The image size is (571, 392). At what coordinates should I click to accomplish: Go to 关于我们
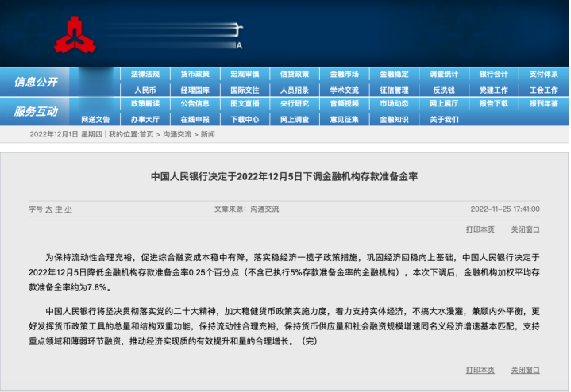click(x=444, y=119)
